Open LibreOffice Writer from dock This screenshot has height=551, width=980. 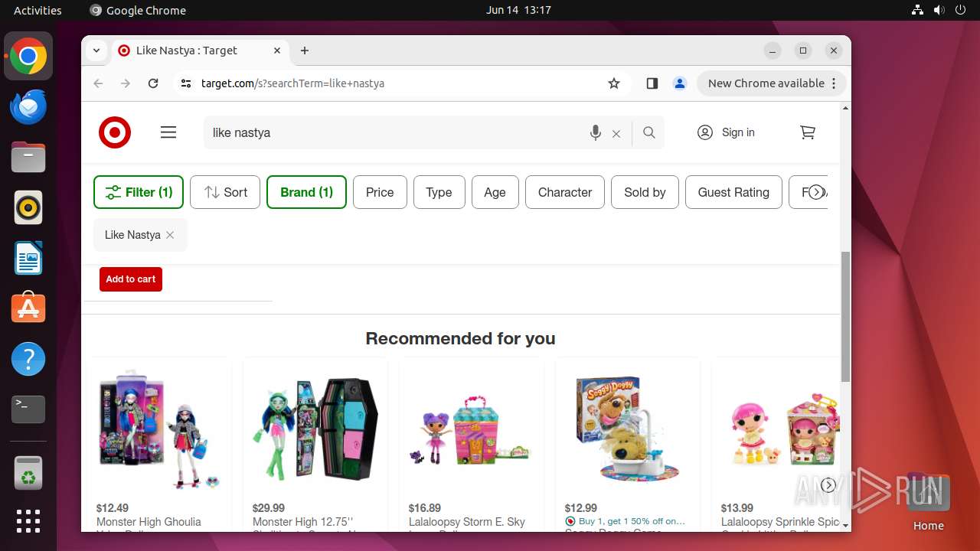28,258
